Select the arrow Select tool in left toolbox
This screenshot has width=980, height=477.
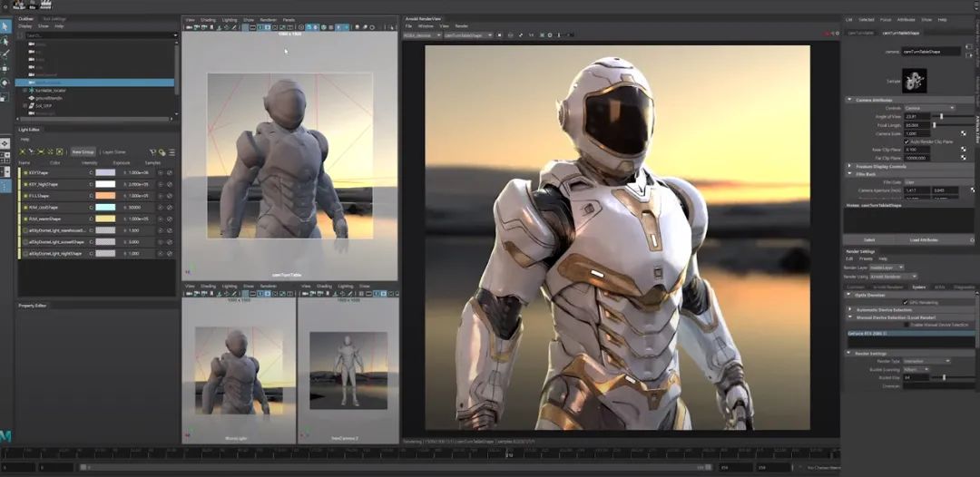click(5, 26)
